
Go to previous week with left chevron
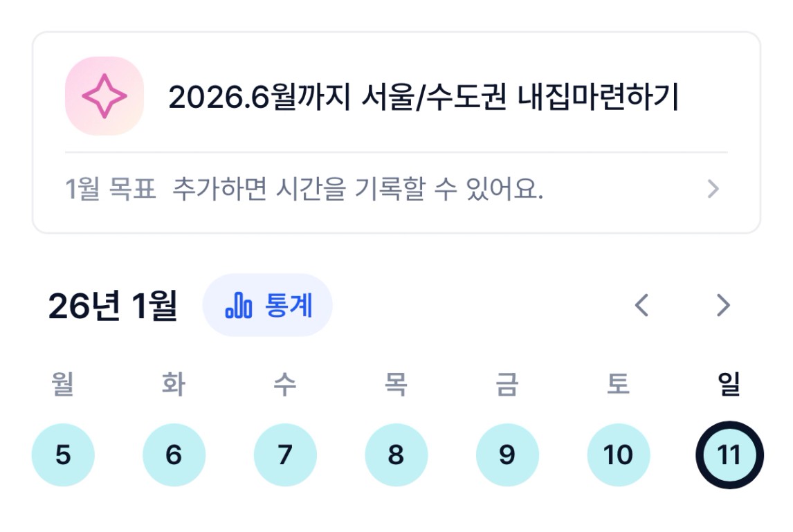(x=641, y=305)
